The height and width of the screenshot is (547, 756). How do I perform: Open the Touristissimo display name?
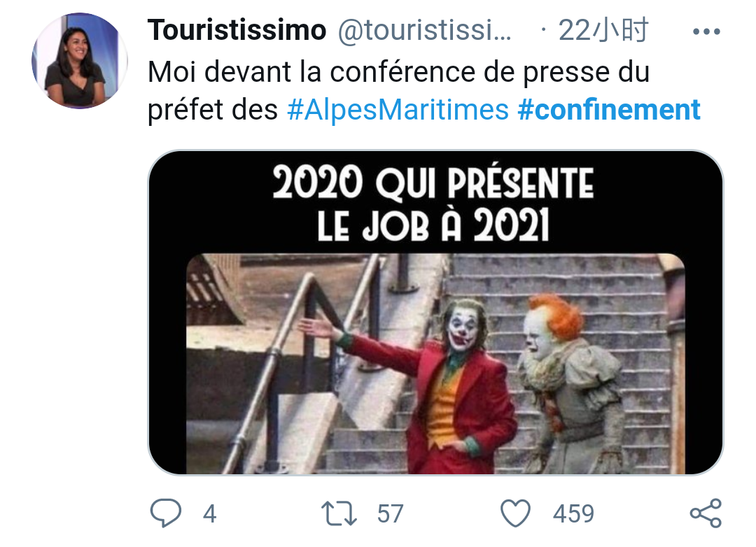[237, 30]
